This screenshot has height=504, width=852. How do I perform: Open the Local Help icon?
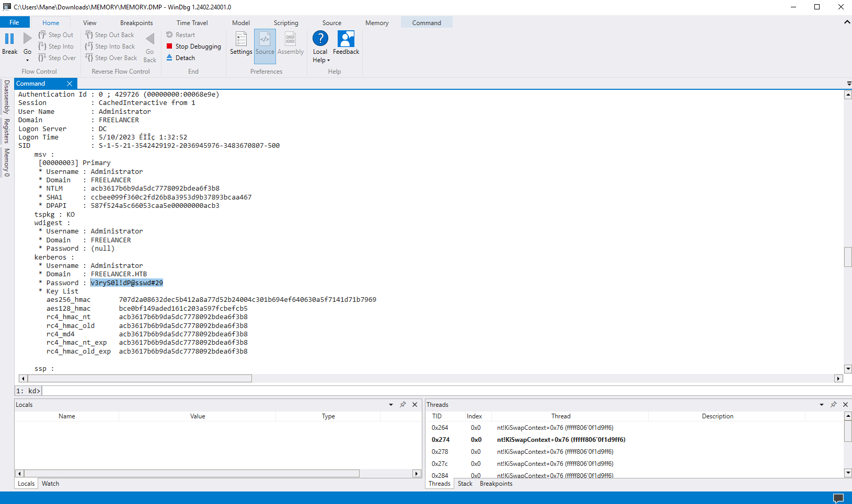pos(320,39)
